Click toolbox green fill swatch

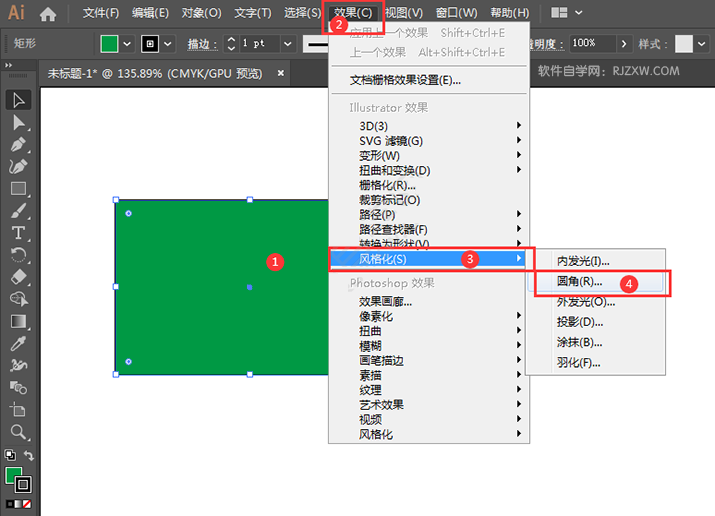12,475
